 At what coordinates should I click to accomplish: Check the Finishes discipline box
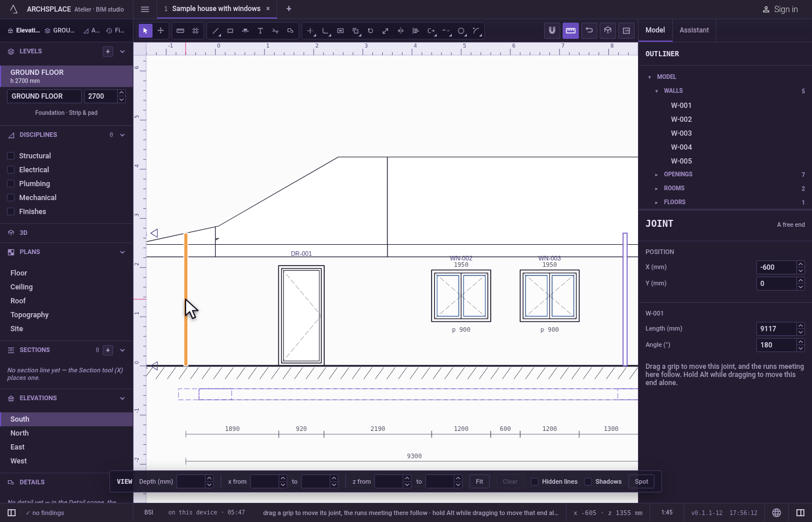tap(10, 212)
